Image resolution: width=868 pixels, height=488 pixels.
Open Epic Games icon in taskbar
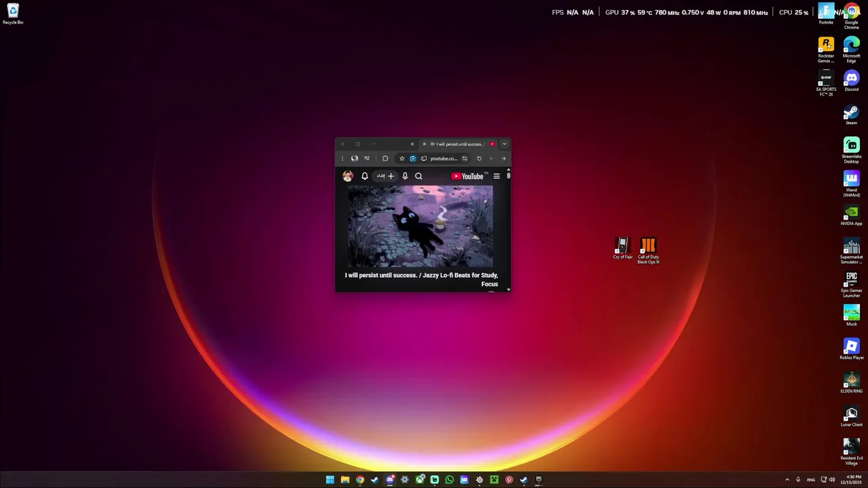pyautogui.click(x=538, y=480)
